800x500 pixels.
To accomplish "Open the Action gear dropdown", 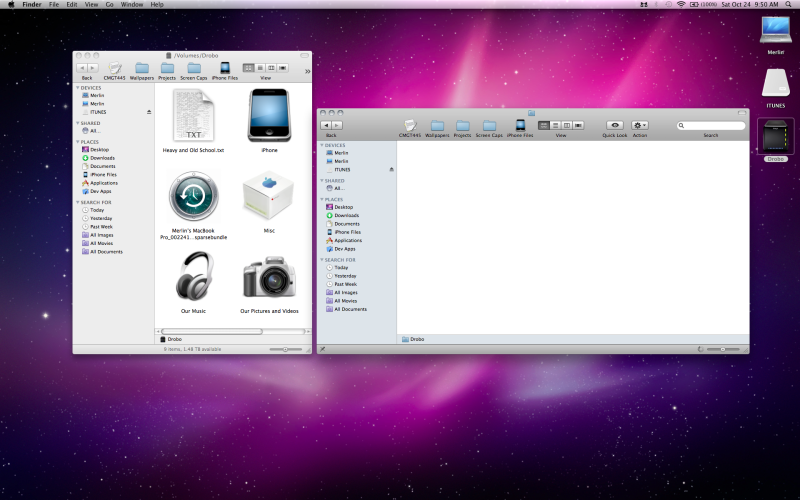I will [640, 125].
